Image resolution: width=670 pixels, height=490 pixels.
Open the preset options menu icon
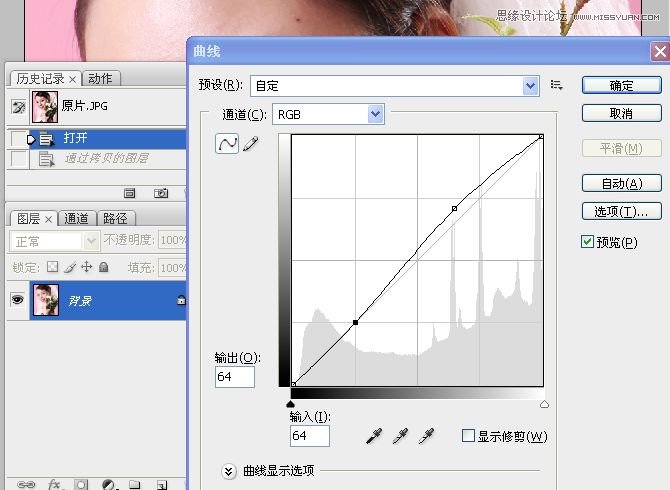[x=556, y=85]
